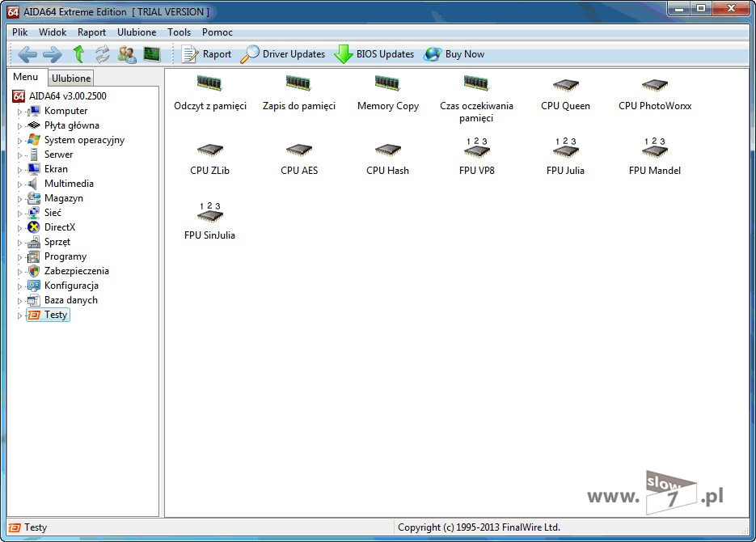Go back with the left arrow
The width and height of the screenshot is (756, 542).
(27, 54)
